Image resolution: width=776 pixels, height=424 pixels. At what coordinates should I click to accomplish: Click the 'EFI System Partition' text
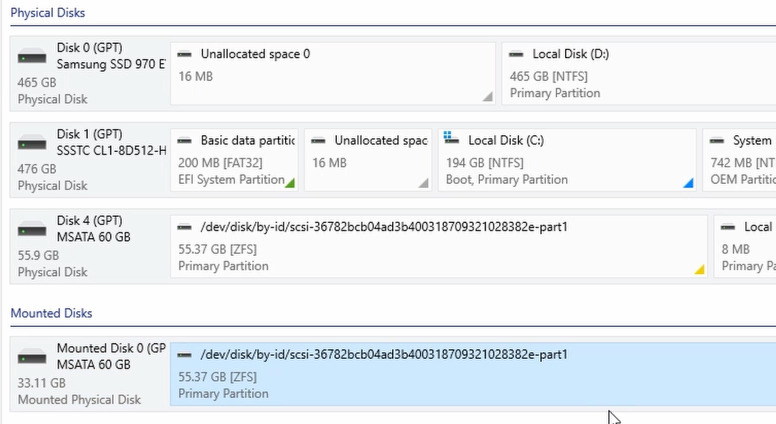(x=231, y=180)
